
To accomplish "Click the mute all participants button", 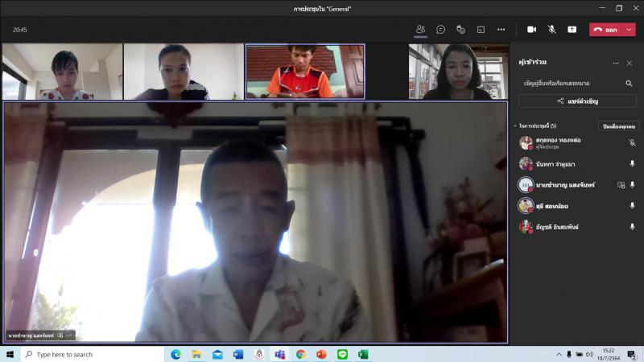I will 618,126.
